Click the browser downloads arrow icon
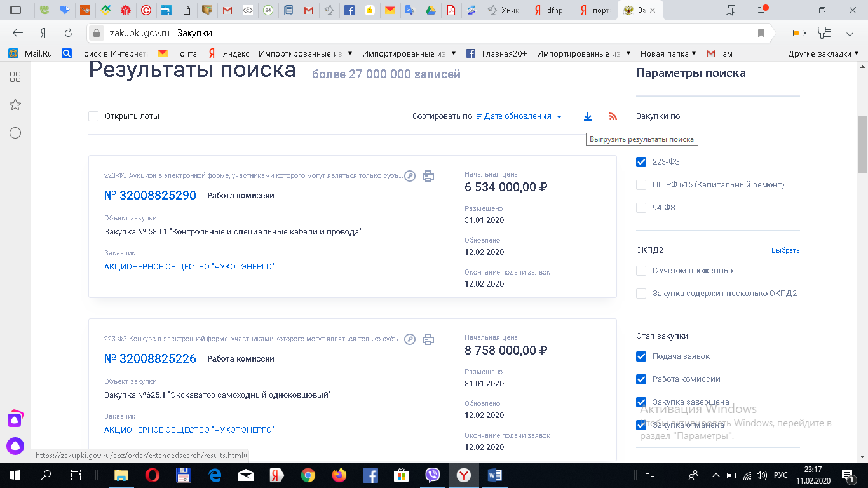 click(x=850, y=33)
